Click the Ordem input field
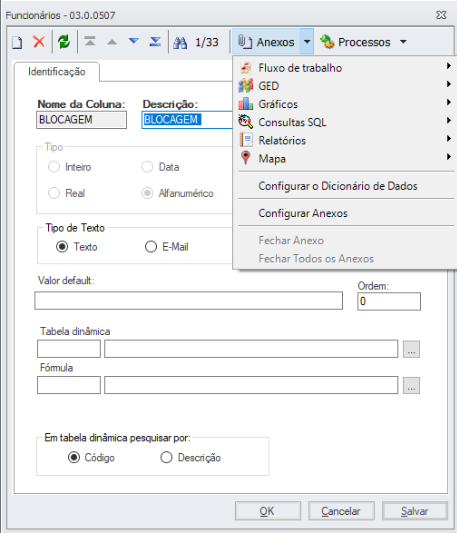457x533 pixels. (389, 302)
